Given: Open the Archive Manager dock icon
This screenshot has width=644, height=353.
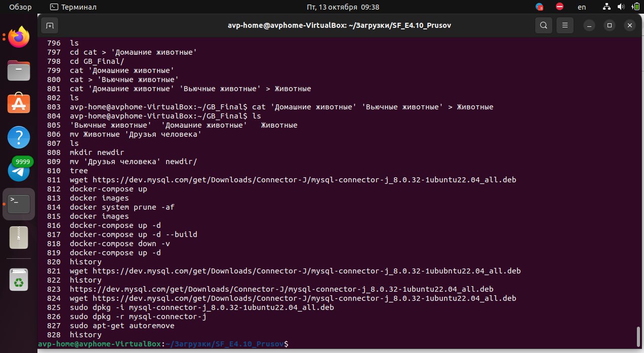Looking at the screenshot, I should tap(19, 238).
